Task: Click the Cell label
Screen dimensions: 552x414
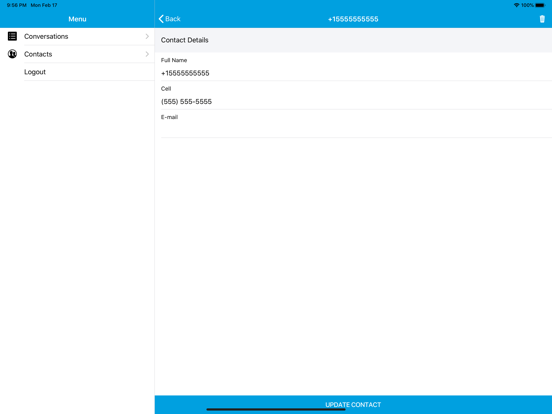Action: click(x=166, y=89)
